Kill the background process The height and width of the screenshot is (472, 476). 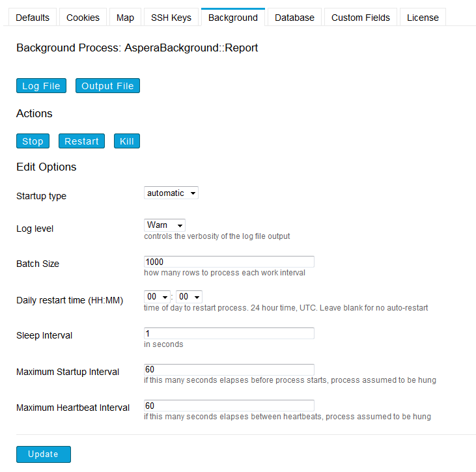pyautogui.click(x=127, y=141)
